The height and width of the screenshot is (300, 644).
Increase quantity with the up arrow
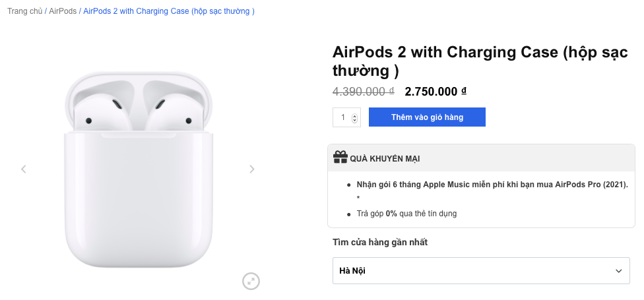(354, 116)
